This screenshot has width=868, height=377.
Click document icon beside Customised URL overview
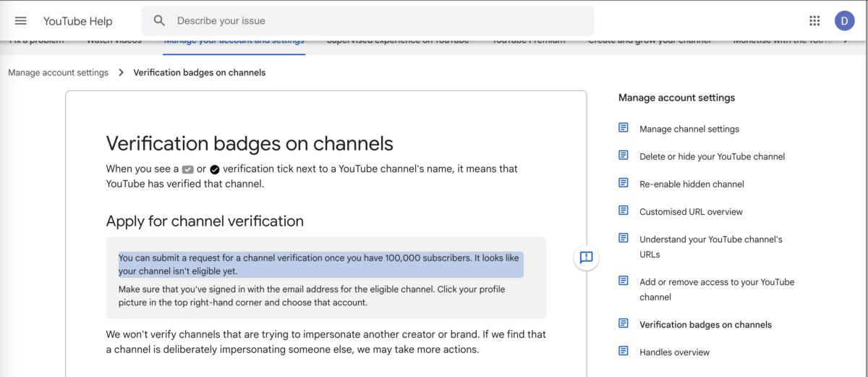click(x=624, y=211)
